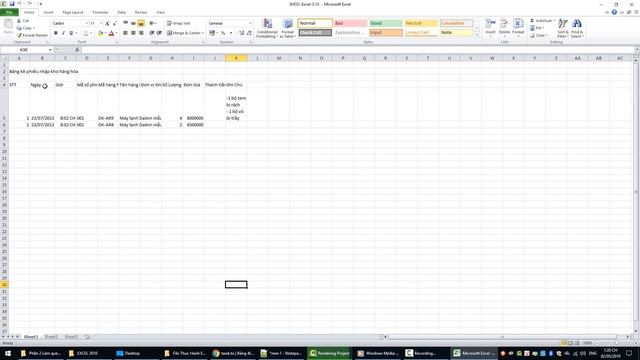This screenshot has width=640, height=360.
Task: Open the General number format dropdown
Action: point(250,23)
